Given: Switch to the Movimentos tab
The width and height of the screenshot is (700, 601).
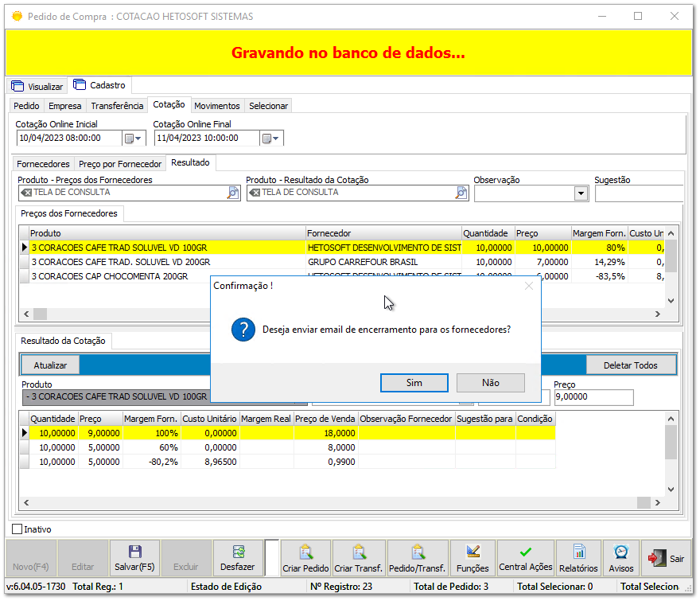Looking at the screenshot, I should pos(216,106).
